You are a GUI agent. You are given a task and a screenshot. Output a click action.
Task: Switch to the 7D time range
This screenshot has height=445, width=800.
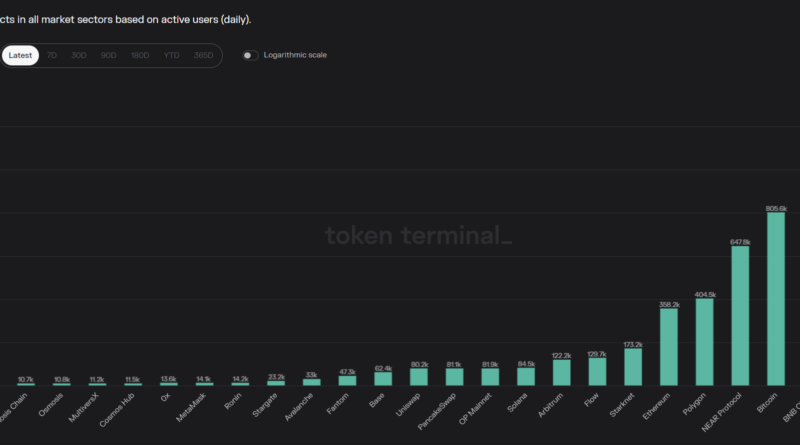tap(52, 55)
